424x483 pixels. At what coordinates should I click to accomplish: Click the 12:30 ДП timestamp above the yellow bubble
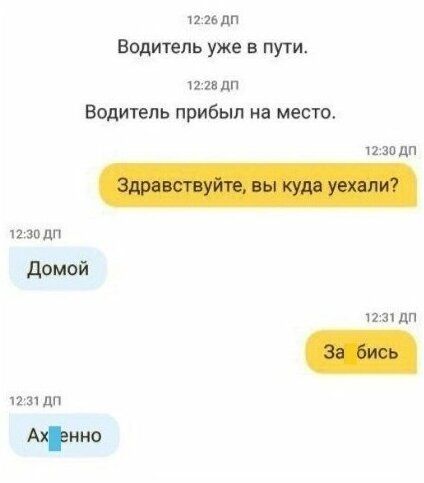pyautogui.click(x=391, y=151)
